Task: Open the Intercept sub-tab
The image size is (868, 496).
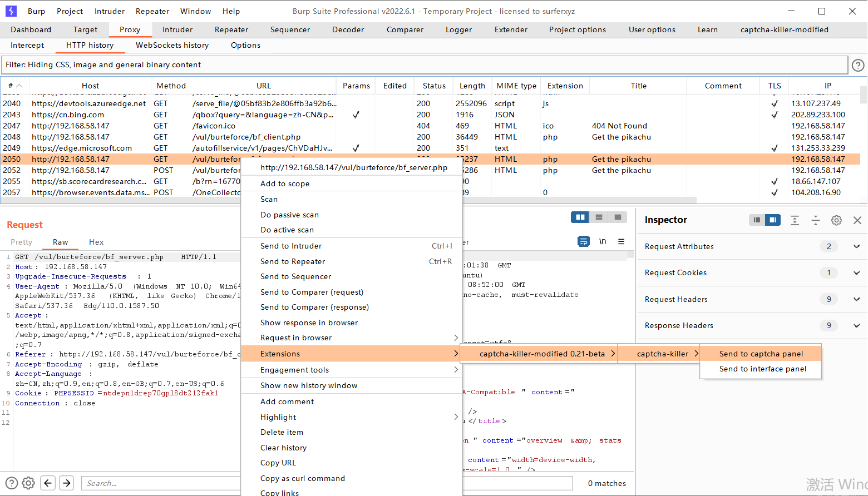Action: pyautogui.click(x=27, y=45)
